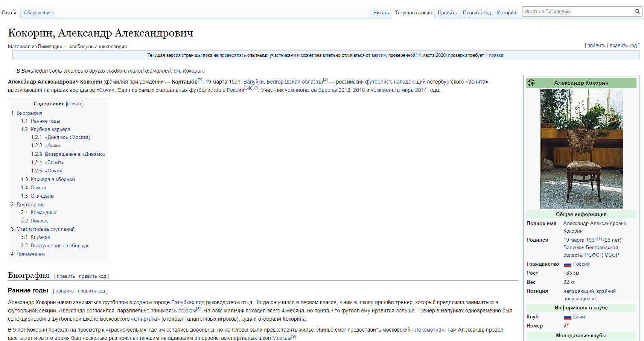Screen dimensions: 644x341
Task: Click править link next to Биография heading
Action: pyautogui.click(x=66, y=276)
